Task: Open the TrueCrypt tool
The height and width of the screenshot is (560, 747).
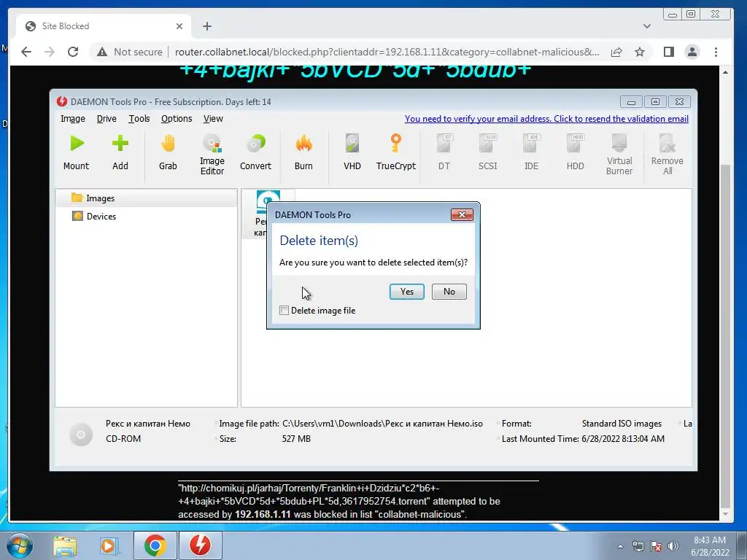Action: [395, 152]
